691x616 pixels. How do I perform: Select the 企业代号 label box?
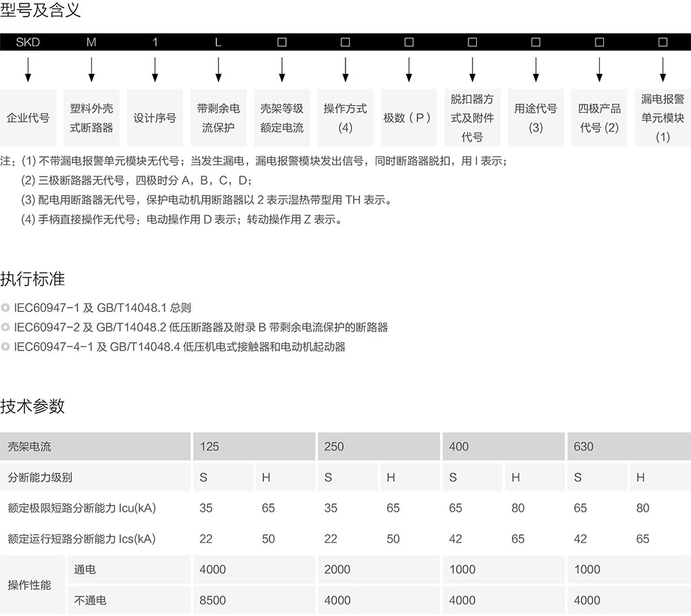(x=28, y=118)
